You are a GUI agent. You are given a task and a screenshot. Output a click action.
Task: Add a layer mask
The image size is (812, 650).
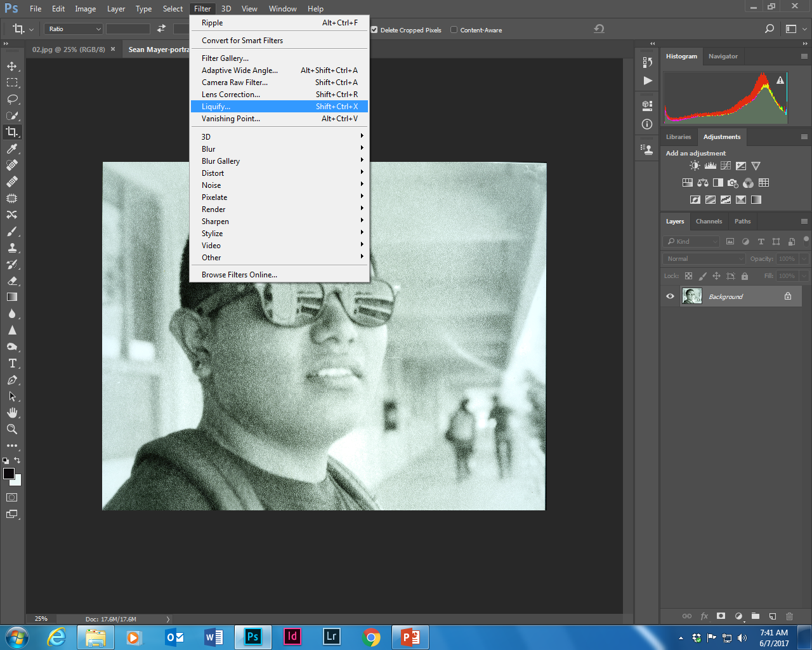pyautogui.click(x=721, y=616)
